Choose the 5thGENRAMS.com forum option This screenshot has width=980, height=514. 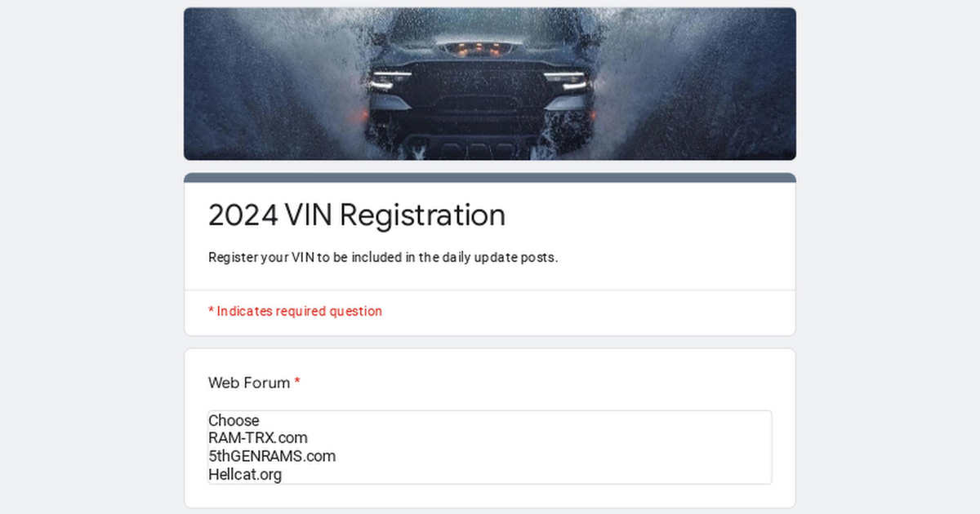[272, 456]
